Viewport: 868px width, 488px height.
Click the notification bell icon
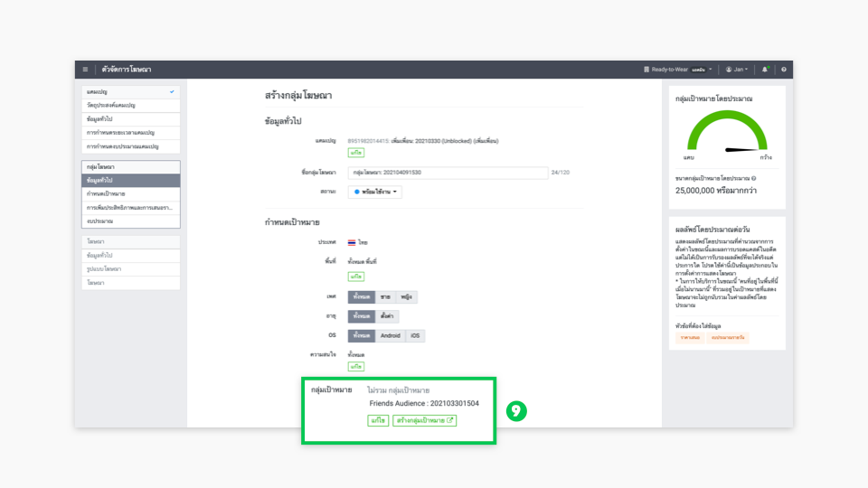[x=765, y=70]
